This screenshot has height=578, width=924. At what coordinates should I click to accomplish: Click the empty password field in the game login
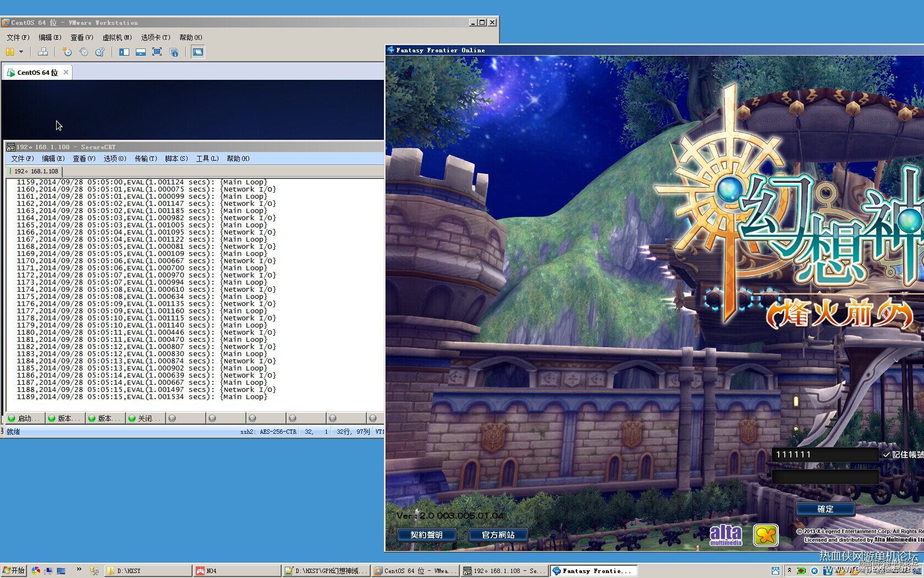[x=825, y=476]
